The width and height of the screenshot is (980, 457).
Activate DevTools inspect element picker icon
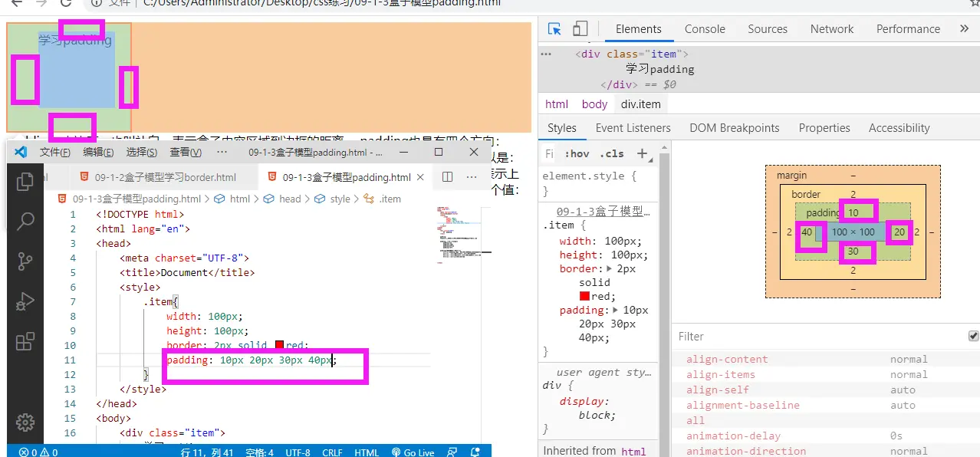tap(554, 29)
